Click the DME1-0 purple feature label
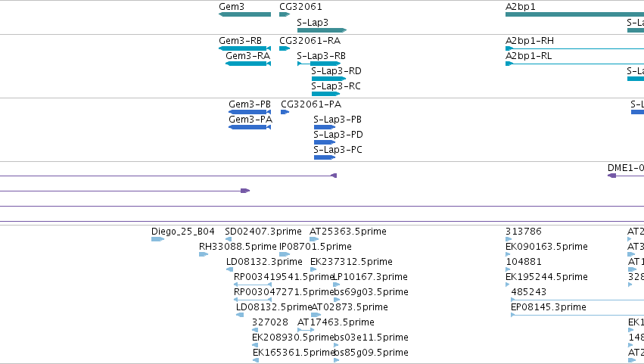 (x=626, y=167)
